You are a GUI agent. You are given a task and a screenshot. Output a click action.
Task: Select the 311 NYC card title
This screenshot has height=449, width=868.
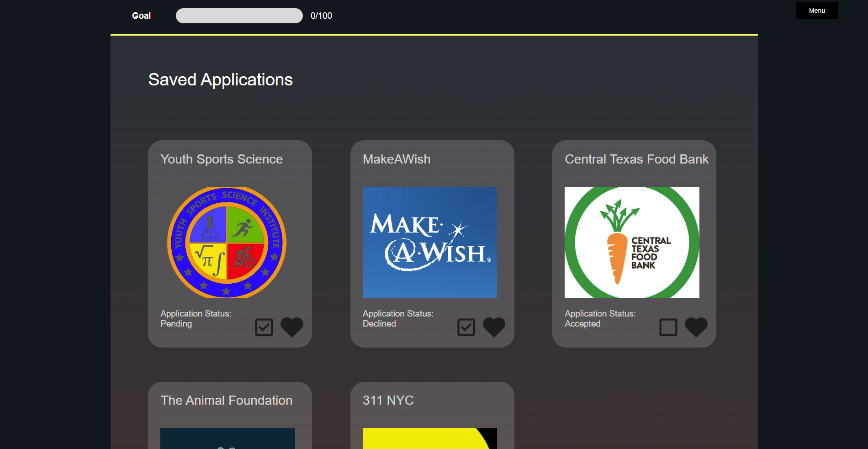click(388, 400)
